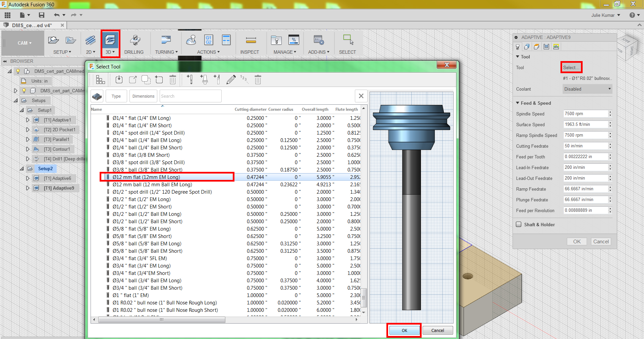644x339 pixels.
Task: Click the Renumber tools icon
Action: coord(244,80)
